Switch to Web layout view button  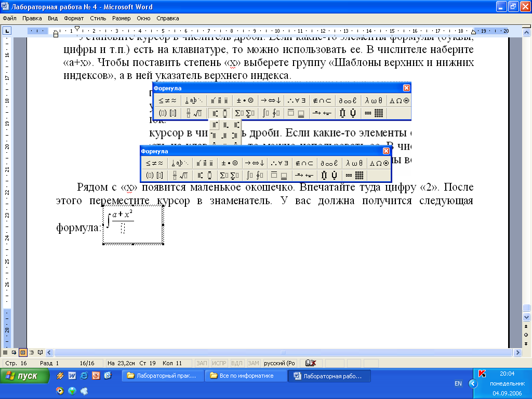click(14, 353)
